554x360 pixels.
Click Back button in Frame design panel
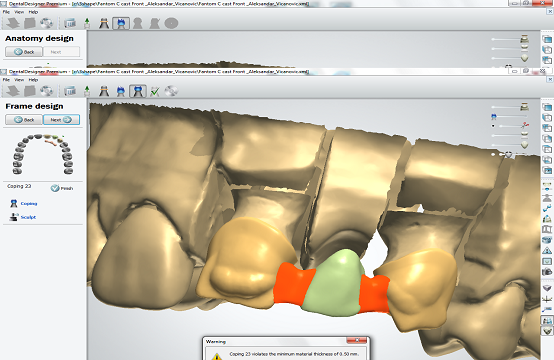[x=24, y=120]
